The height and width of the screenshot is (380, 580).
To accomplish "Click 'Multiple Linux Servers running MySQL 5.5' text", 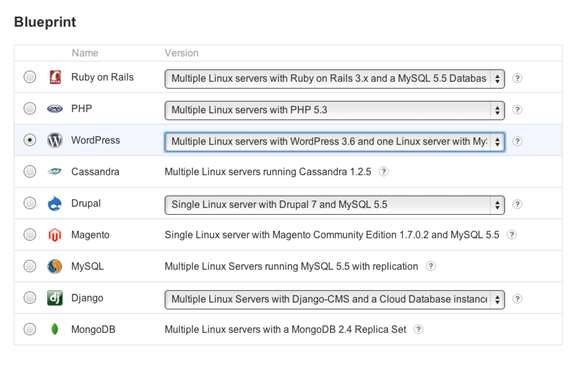I will pyautogui.click(x=257, y=266).
